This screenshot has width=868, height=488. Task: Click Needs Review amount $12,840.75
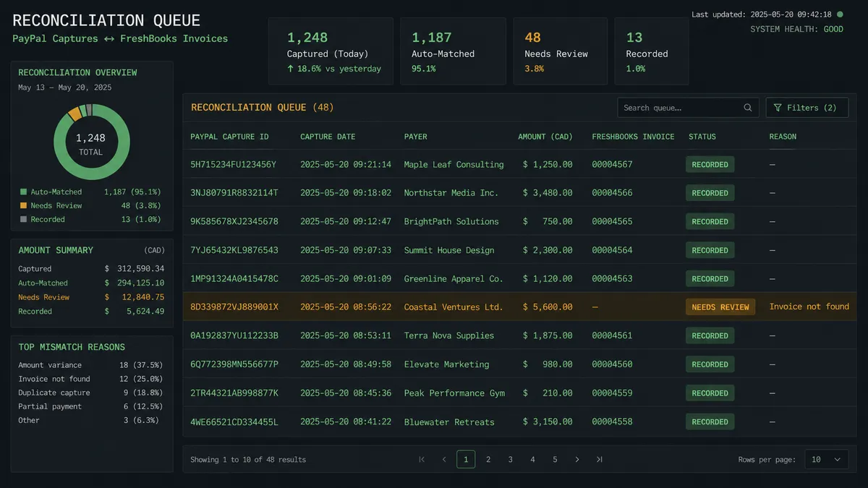135,297
